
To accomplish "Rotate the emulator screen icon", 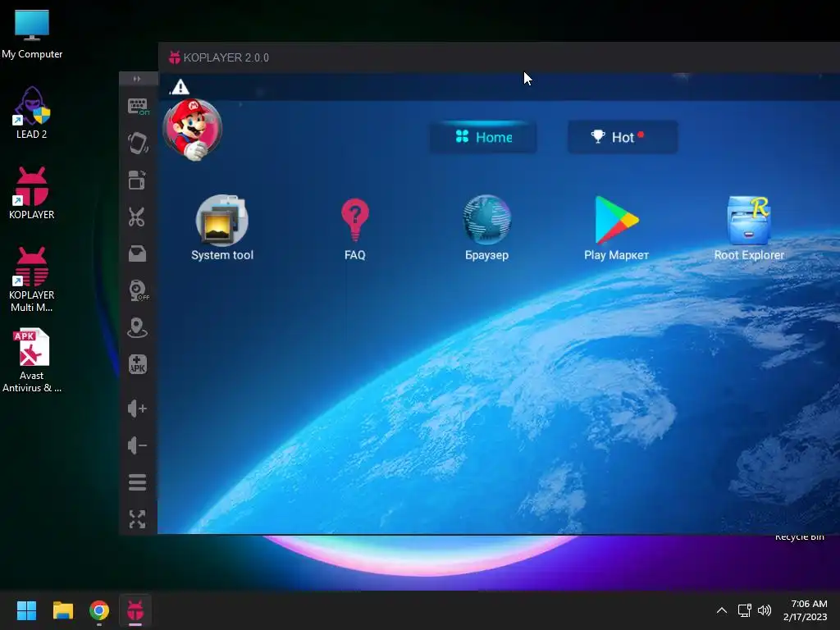I will pyautogui.click(x=137, y=180).
